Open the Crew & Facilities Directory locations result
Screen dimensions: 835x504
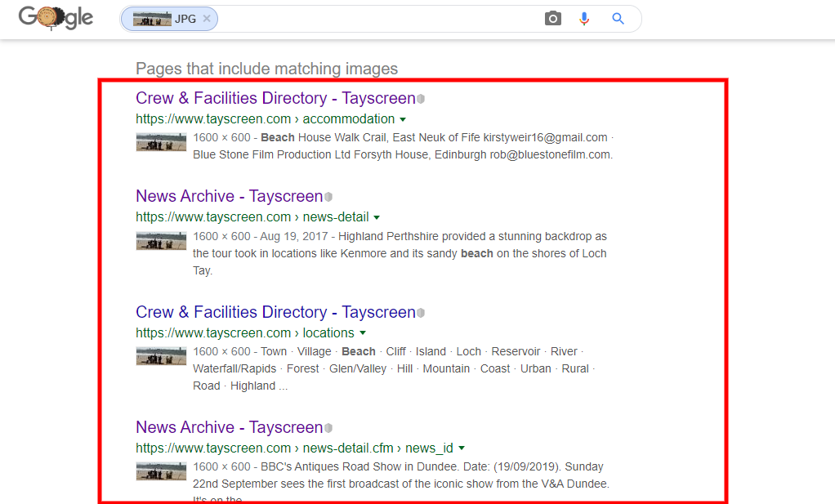(275, 312)
